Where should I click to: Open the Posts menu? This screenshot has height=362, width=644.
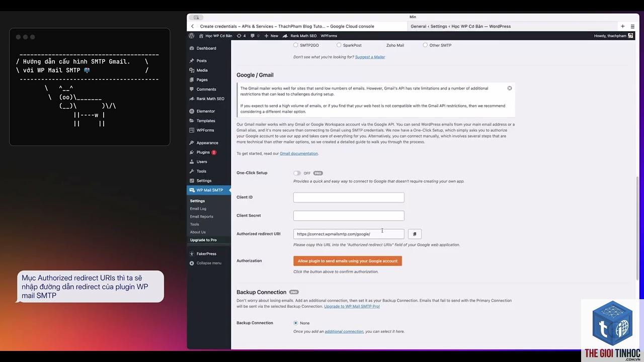click(201, 61)
